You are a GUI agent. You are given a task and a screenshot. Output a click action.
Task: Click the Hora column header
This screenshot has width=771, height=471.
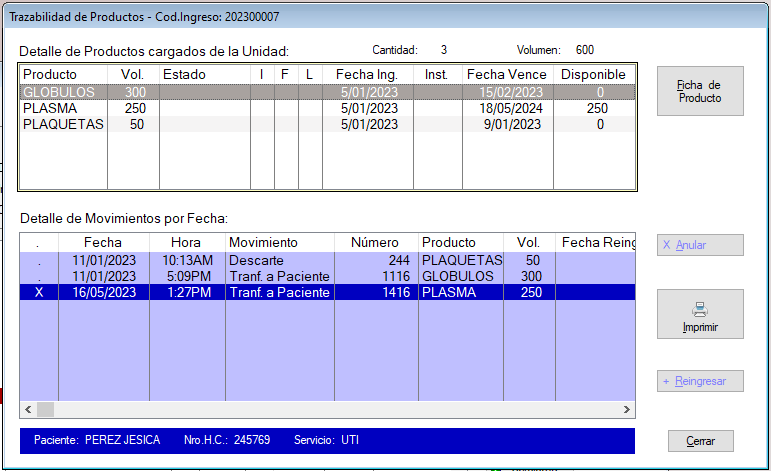point(186,243)
